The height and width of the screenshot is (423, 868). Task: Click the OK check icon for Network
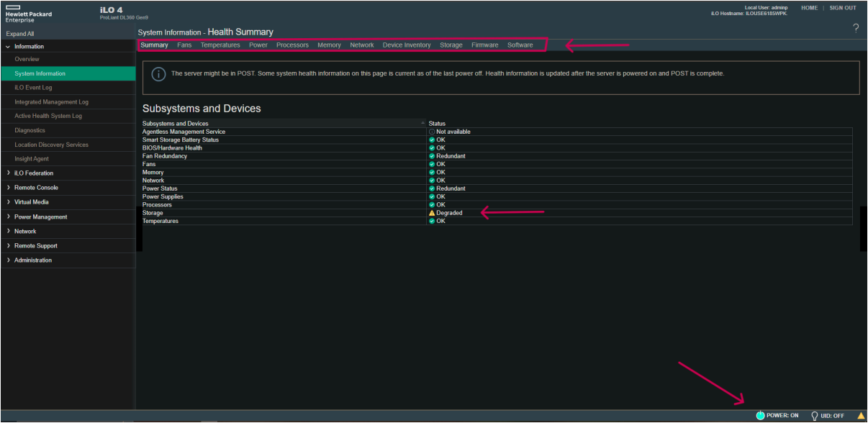click(x=432, y=181)
